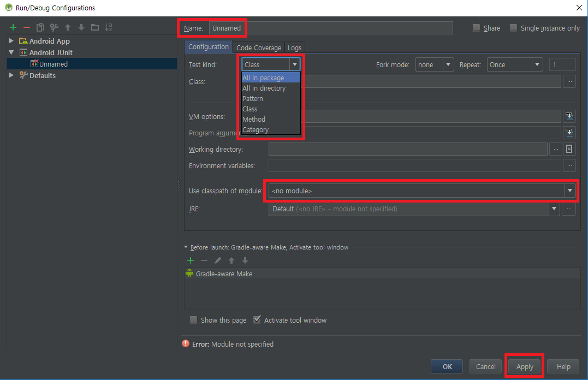Browse for the working directory
Viewport: 588px width, 380px height.
pyautogui.click(x=556, y=149)
